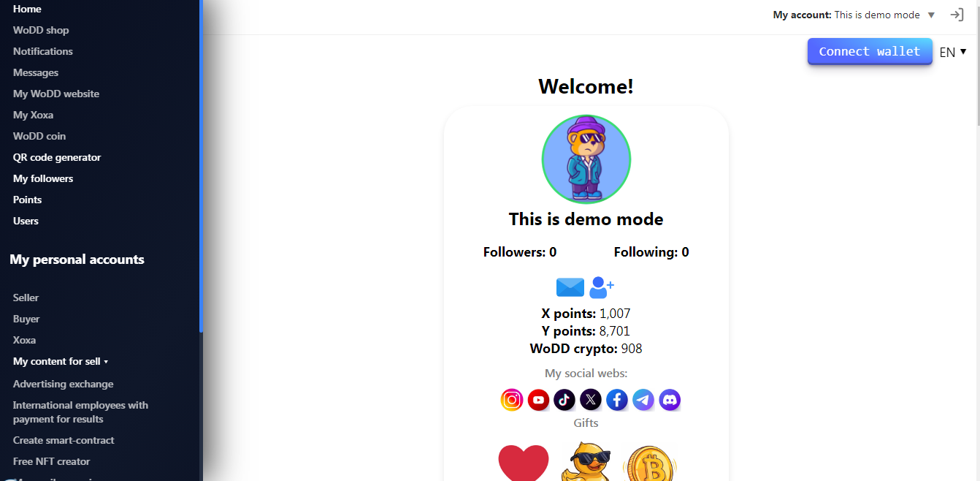Viewport: 980px width, 481px height.
Task: Click the bear avatar profile picture
Action: 586,159
